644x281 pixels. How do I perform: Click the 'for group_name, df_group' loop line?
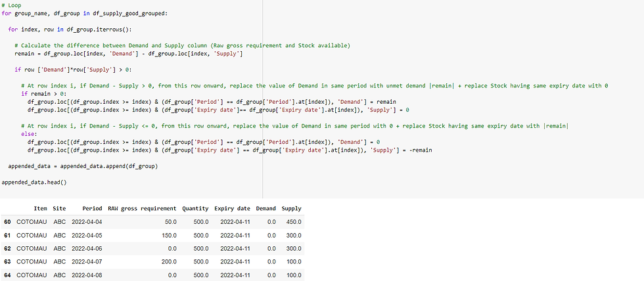coord(85,14)
